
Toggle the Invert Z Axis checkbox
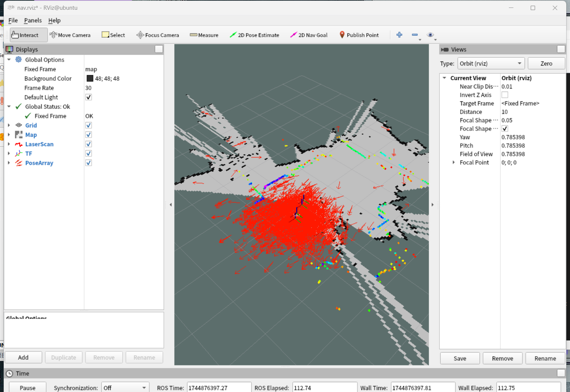point(505,95)
